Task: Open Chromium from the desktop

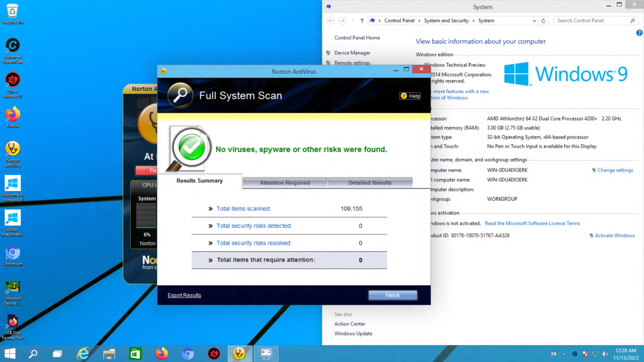Action: click(13, 252)
